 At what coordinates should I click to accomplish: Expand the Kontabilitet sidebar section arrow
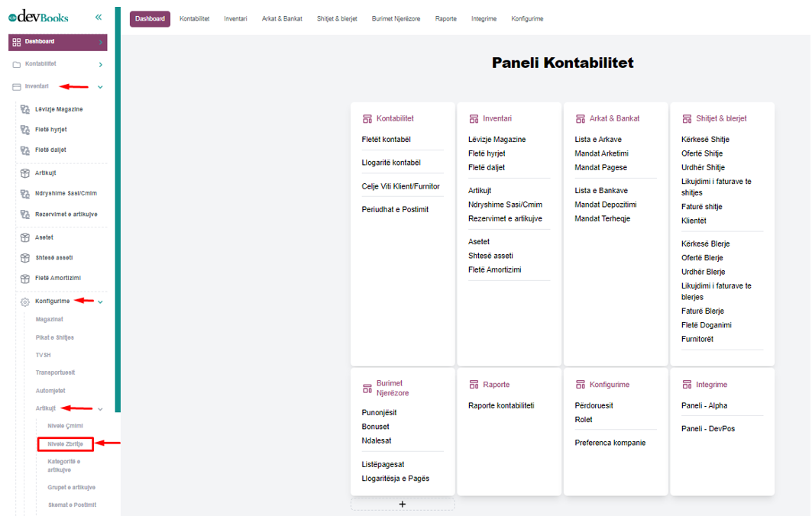(x=100, y=65)
